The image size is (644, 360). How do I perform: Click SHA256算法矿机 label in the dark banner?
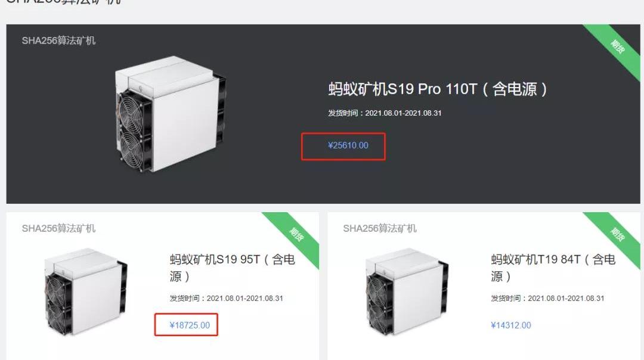58,40
